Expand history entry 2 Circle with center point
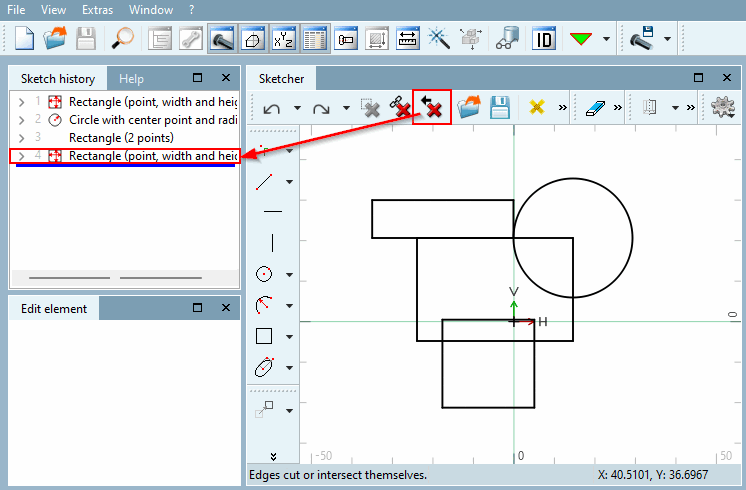The height and width of the screenshot is (490, 746). pyautogui.click(x=21, y=120)
